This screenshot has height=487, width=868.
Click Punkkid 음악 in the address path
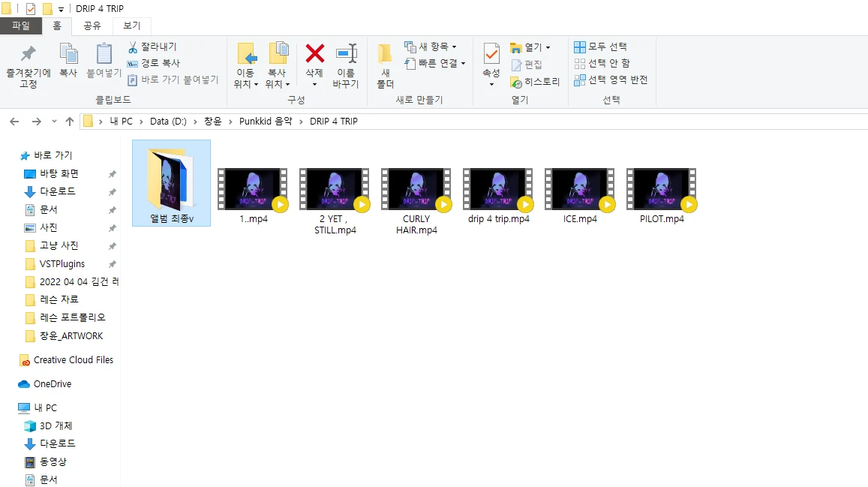click(265, 122)
